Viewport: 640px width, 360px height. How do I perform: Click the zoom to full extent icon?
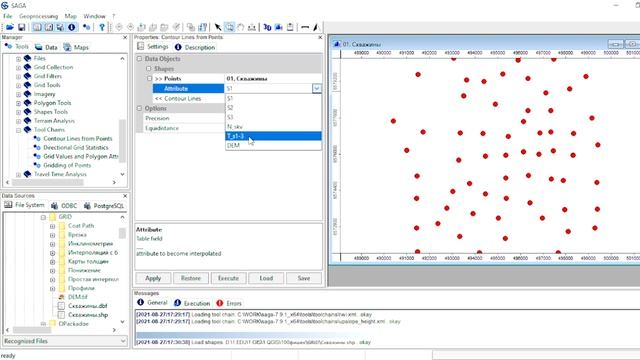click(142, 27)
